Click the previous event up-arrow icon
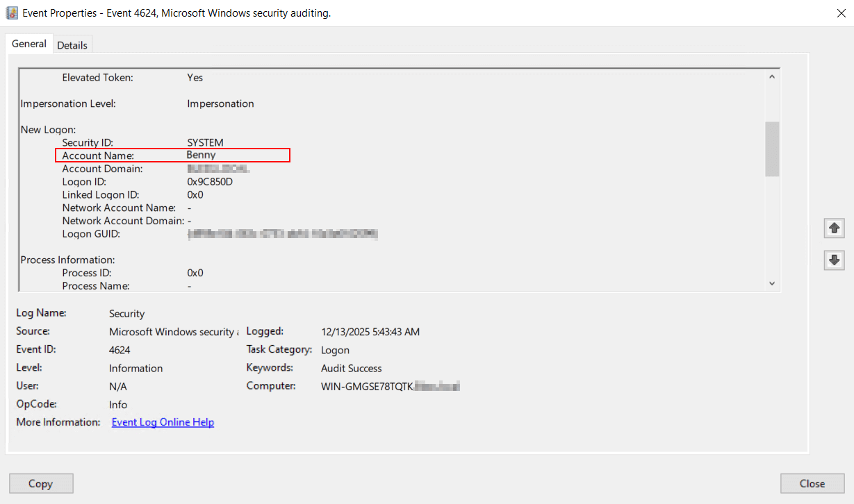This screenshot has height=504, width=854. pos(834,228)
